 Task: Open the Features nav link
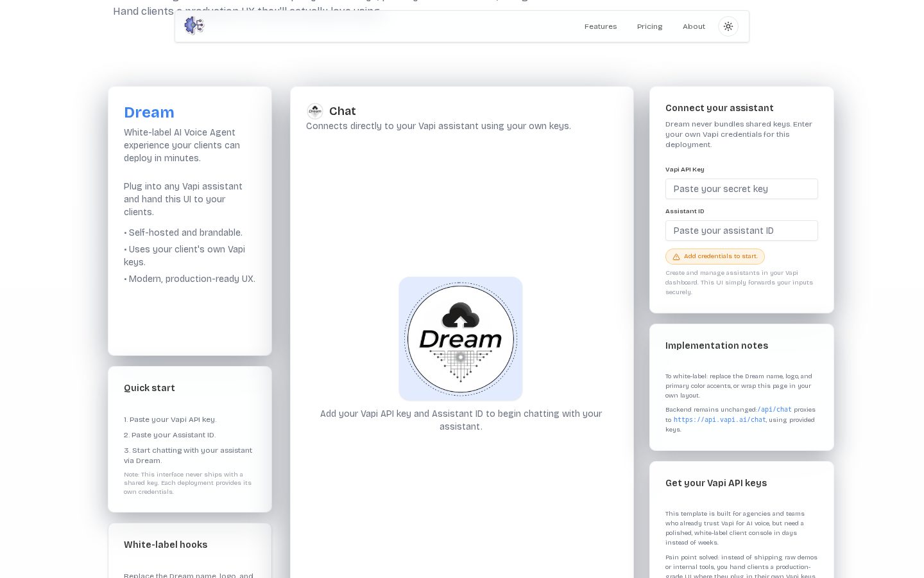click(601, 26)
